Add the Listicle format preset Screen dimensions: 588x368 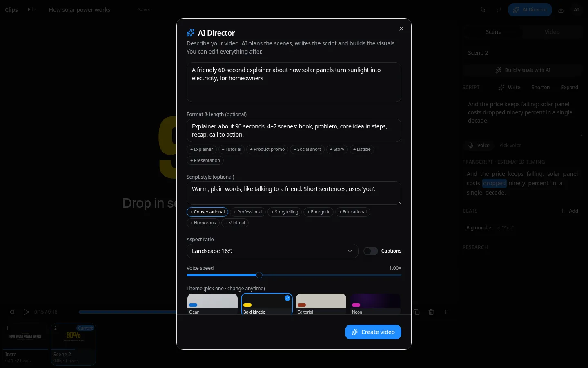coord(362,149)
